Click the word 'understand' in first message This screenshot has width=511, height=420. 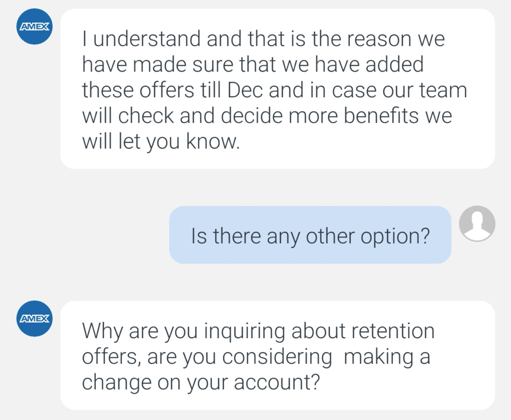tap(147, 39)
